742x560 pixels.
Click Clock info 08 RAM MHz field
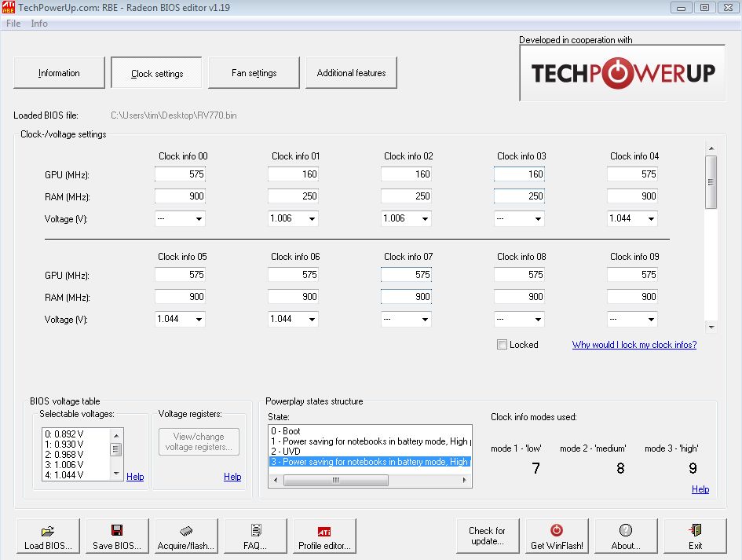[x=519, y=297]
